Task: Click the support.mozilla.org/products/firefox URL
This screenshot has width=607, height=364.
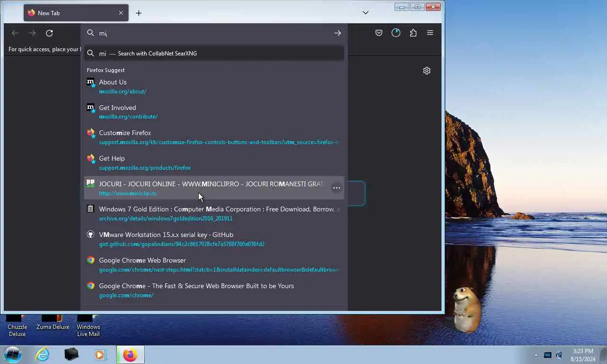Action: click(145, 168)
